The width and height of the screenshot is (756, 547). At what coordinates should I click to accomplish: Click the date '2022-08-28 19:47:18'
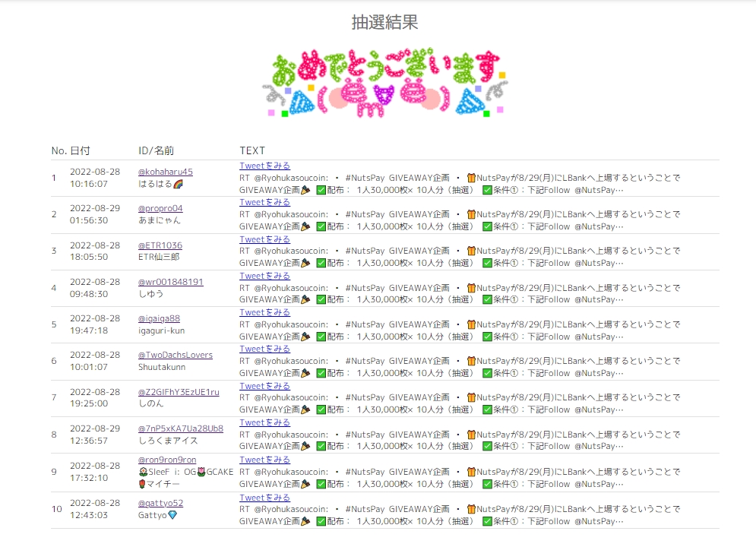(x=95, y=324)
